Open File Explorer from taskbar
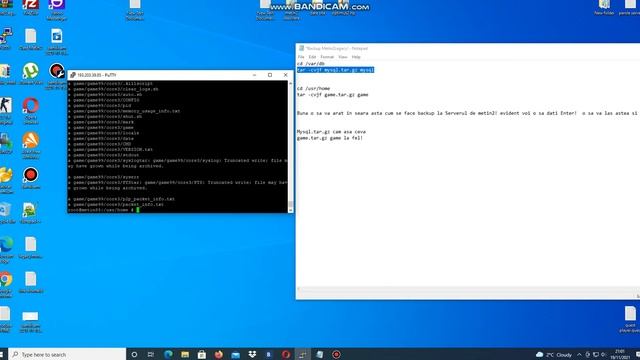 (x=185, y=354)
